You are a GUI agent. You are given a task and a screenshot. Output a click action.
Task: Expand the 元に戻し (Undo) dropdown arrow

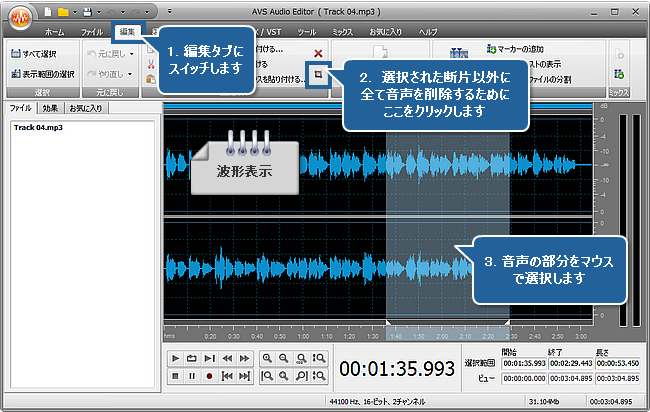(133, 53)
